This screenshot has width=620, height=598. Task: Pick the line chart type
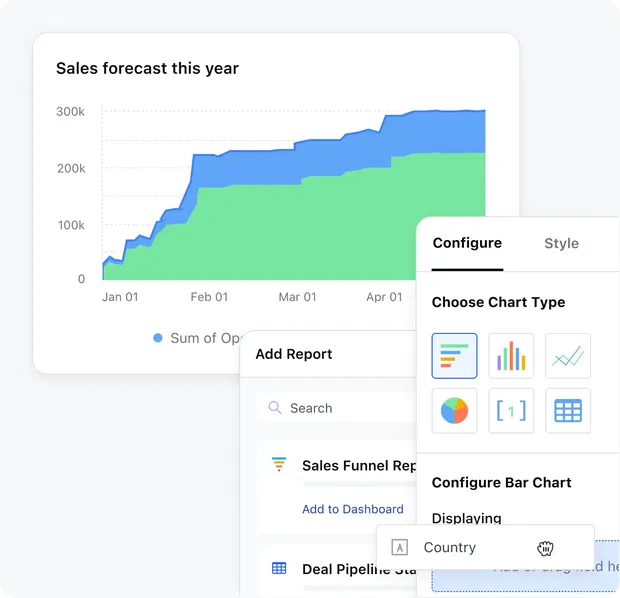pyautogui.click(x=568, y=356)
